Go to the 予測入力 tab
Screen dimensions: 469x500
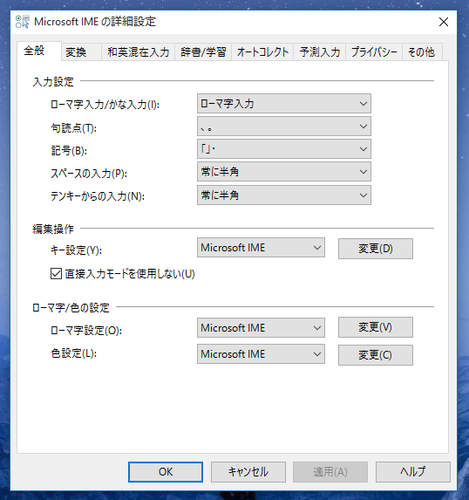pos(319,52)
